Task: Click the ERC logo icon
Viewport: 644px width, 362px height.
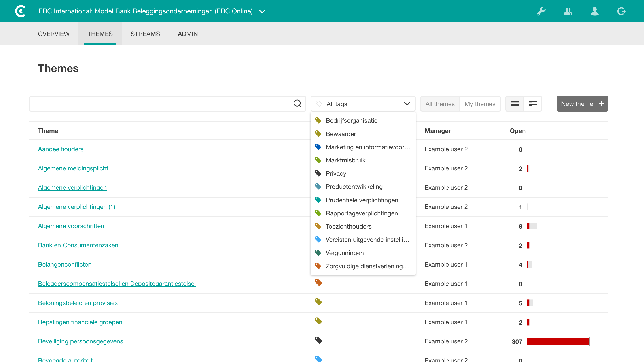Action: pos(20,11)
